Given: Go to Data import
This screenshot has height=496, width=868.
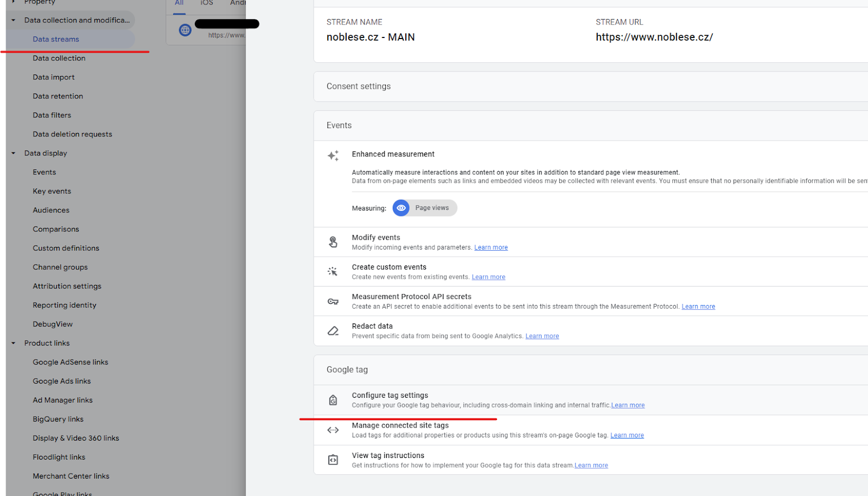Looking at the screenshot, I should 54,77.
